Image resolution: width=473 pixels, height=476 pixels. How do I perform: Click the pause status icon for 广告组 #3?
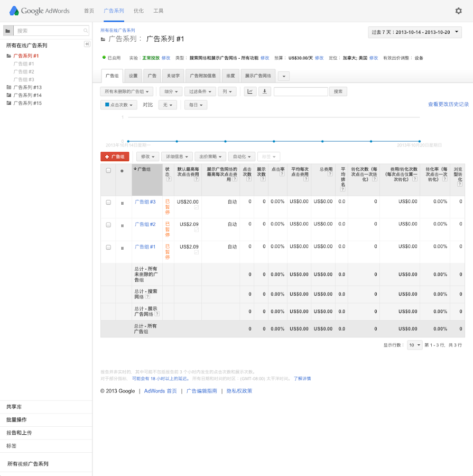(x=122, y=203)
